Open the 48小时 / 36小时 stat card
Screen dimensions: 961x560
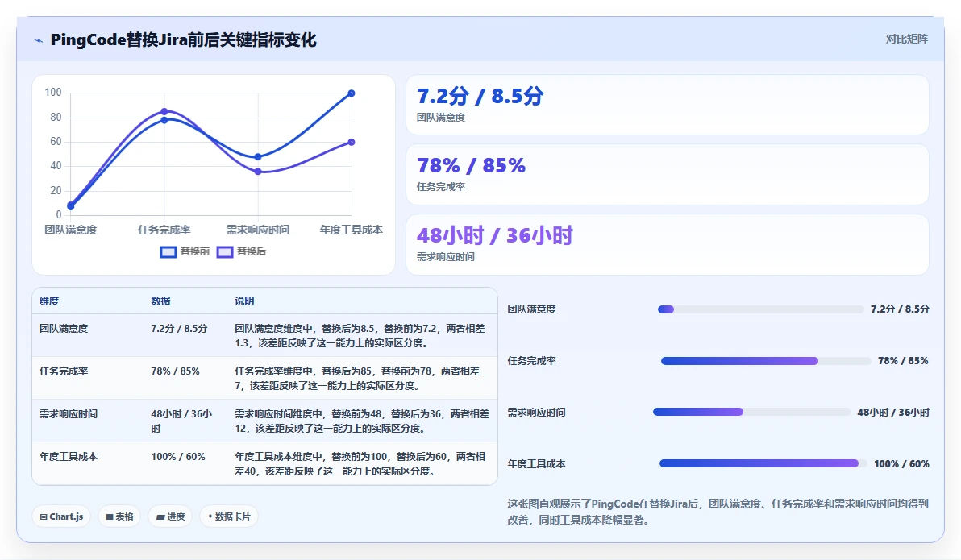pos(668,244)
